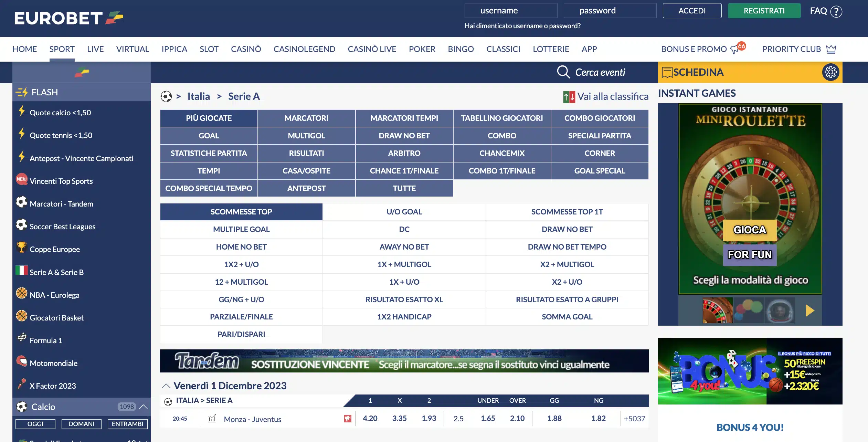
Task: Click the REGISTRATI button
Action: click(x=764, y=10)
